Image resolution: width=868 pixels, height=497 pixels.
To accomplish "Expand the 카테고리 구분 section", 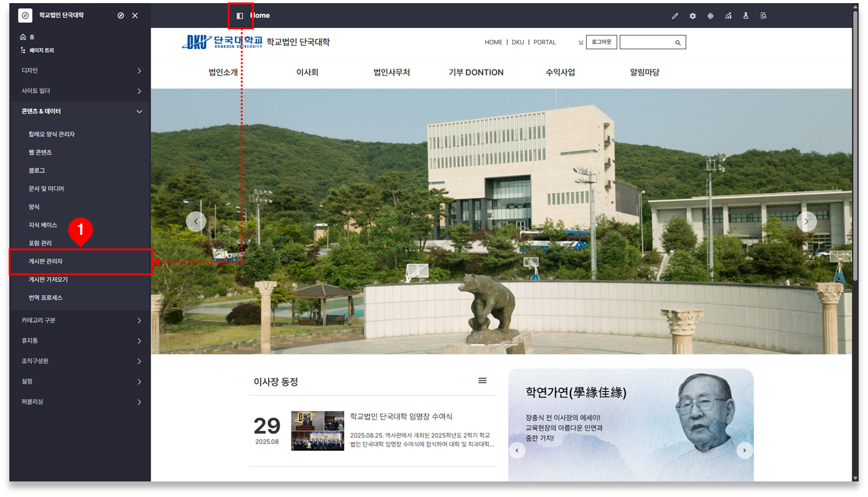I will 81,320.
